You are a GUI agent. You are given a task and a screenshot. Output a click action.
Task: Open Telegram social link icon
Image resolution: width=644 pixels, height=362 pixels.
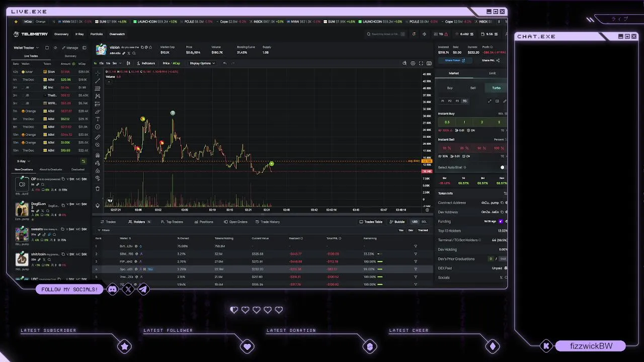[x=143, y=289]
